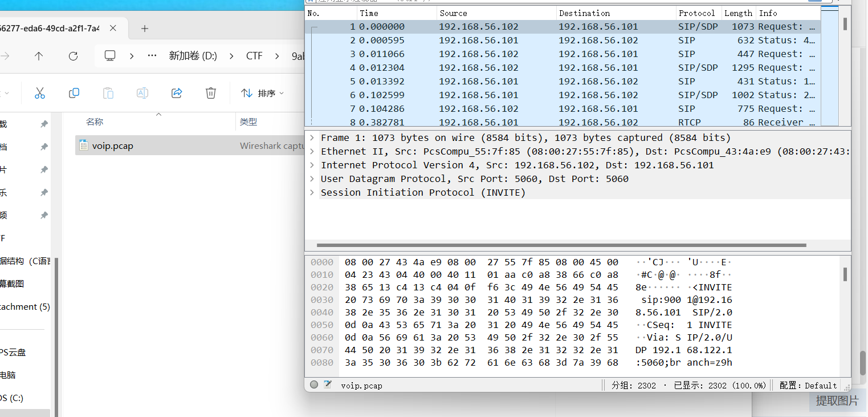The image size is (868, 417).
Task: Expand User Datagram Protocol node
Action: click(312, 179)
